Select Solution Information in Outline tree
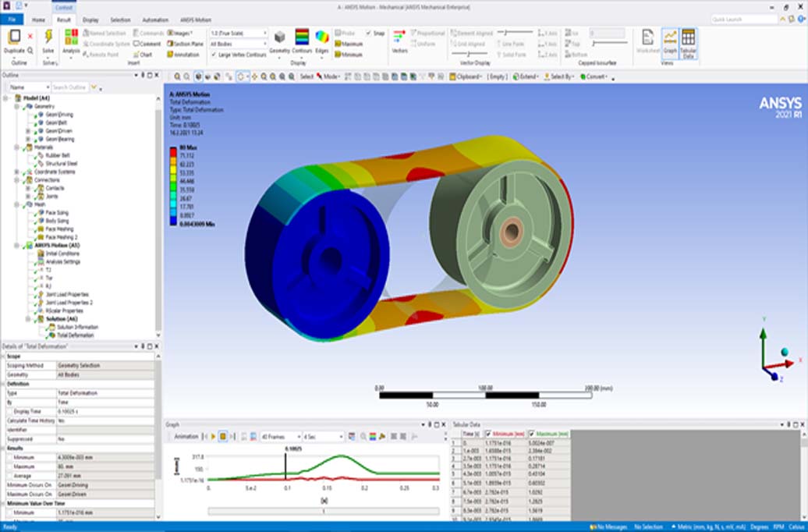 [x=77, y=327]
